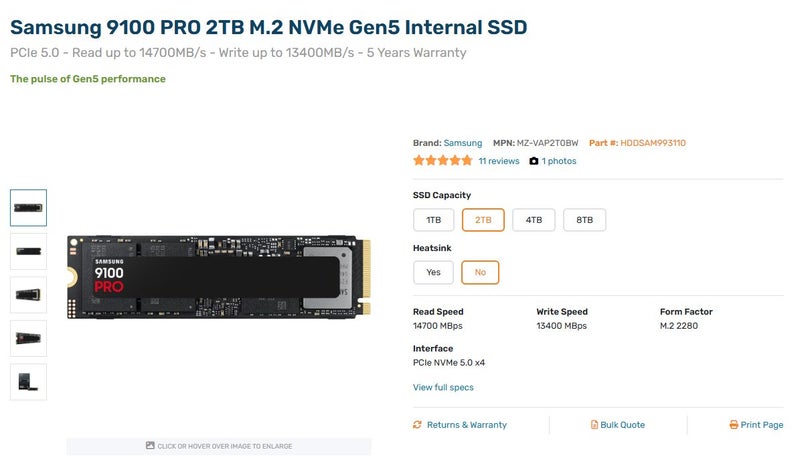Click the camera icon beside photos
Image resolution: width=800 pixels, height=470 pixels.
pos(534,161)
